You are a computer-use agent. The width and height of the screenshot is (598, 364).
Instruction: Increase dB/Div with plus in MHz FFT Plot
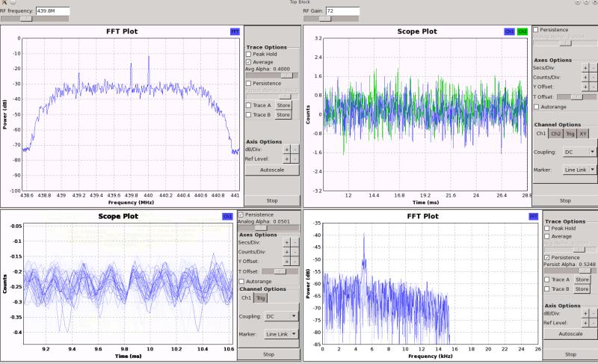[x=287, y=149]
